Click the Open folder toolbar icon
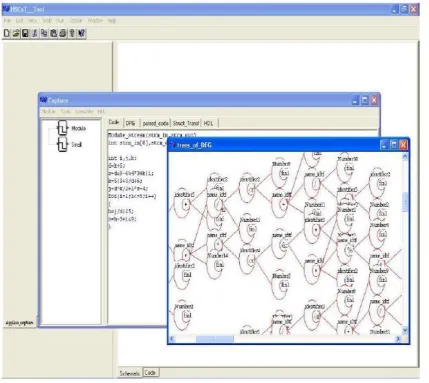The width and height of the screenshot is (429, 383). point(16,33)
